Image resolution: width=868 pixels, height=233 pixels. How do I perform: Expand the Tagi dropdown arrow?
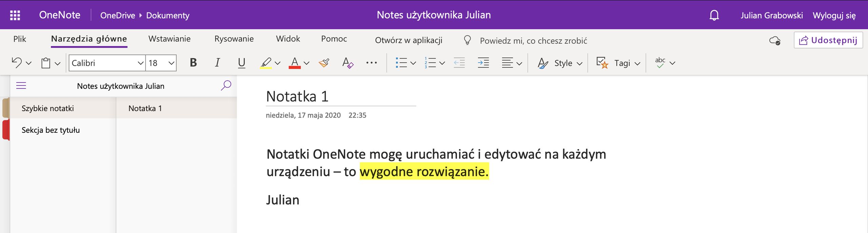(637, 63)
